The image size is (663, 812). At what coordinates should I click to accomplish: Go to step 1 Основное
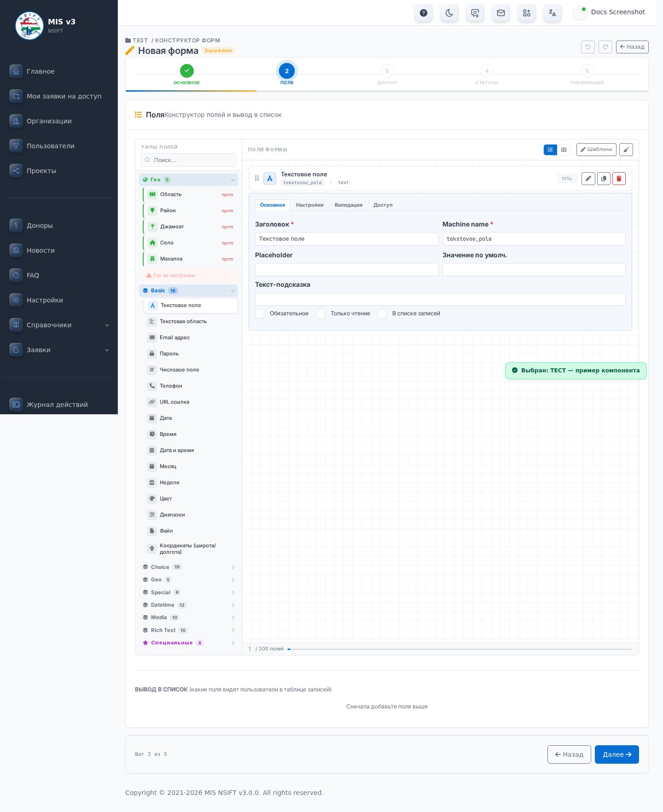tap(186, 74)
